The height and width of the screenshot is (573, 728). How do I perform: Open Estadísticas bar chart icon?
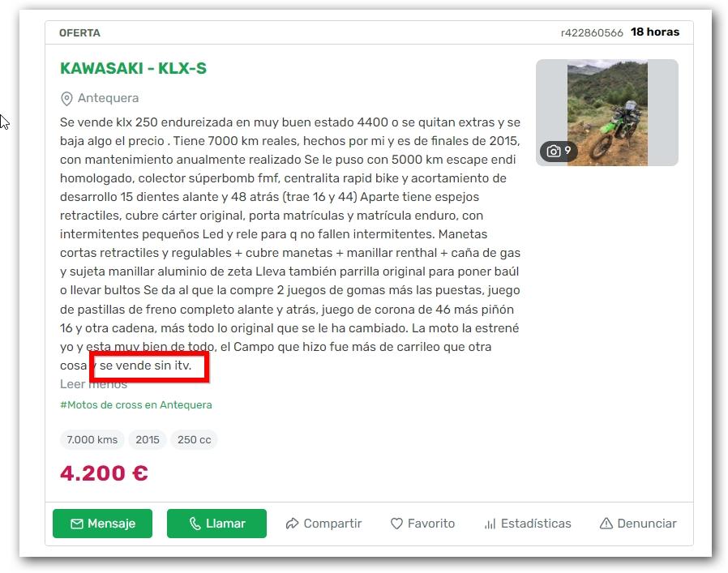[490, 524]
